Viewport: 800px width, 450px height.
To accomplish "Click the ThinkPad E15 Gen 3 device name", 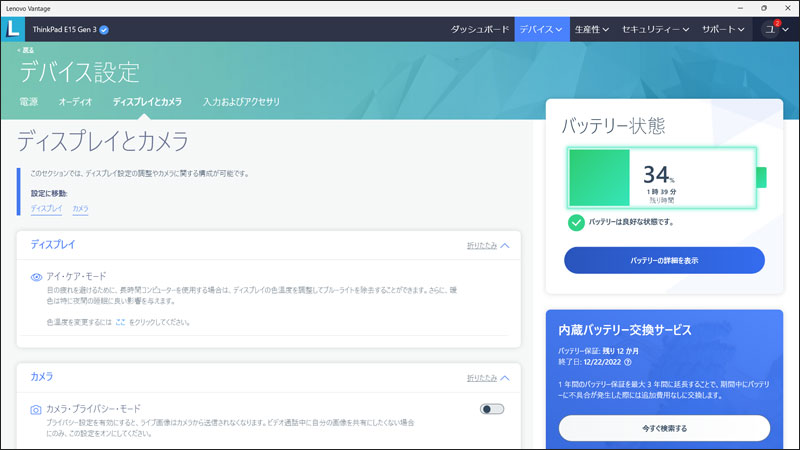I will coord(64,30).
